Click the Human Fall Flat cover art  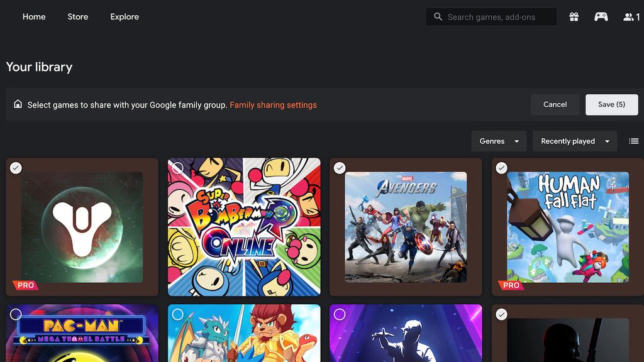[x=568, y=227]
